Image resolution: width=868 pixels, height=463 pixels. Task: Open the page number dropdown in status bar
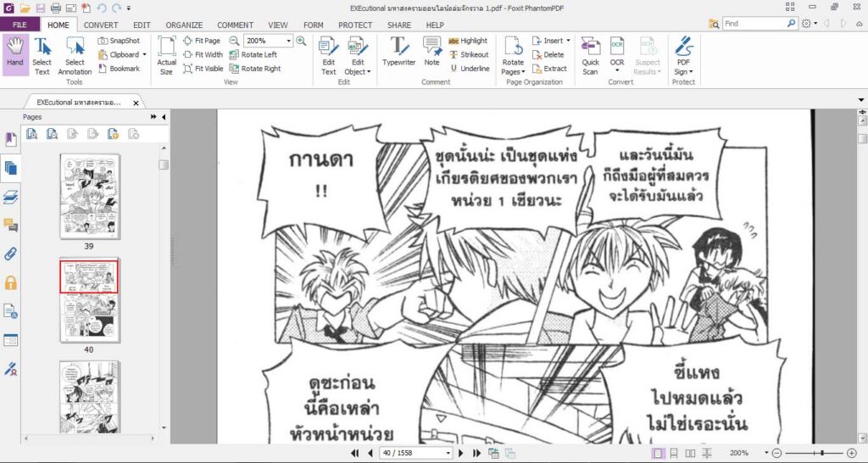point(448,453)
